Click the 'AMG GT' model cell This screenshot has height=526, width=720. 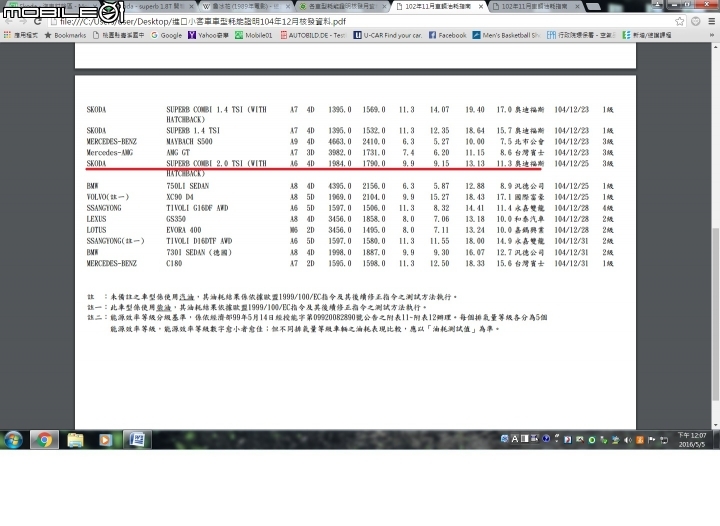(178, 152)
